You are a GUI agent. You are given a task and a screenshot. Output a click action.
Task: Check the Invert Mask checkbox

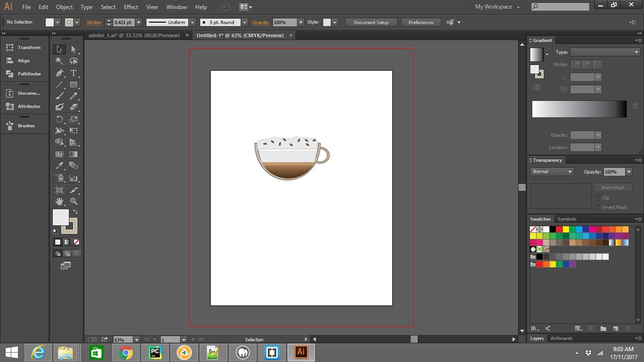597,207
